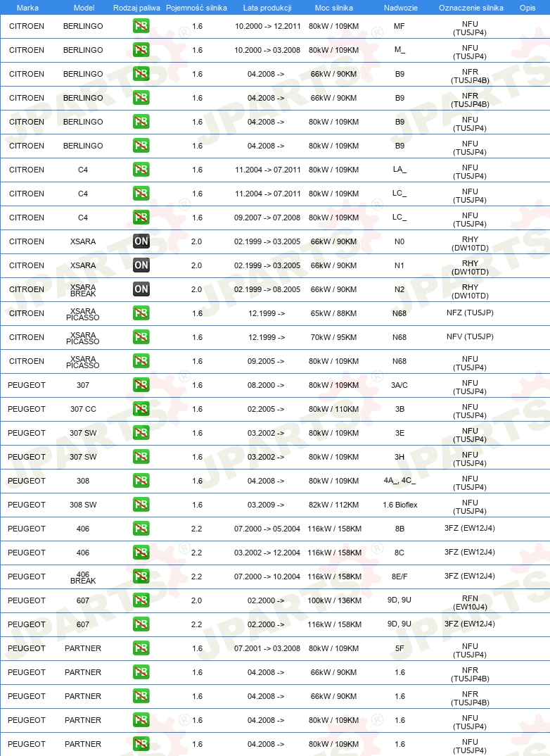Image resolution: width=550 pixels, height=756 pixels.
Task: Click the Rodzaj paliwa column header
Action: (x=136, y=8)
